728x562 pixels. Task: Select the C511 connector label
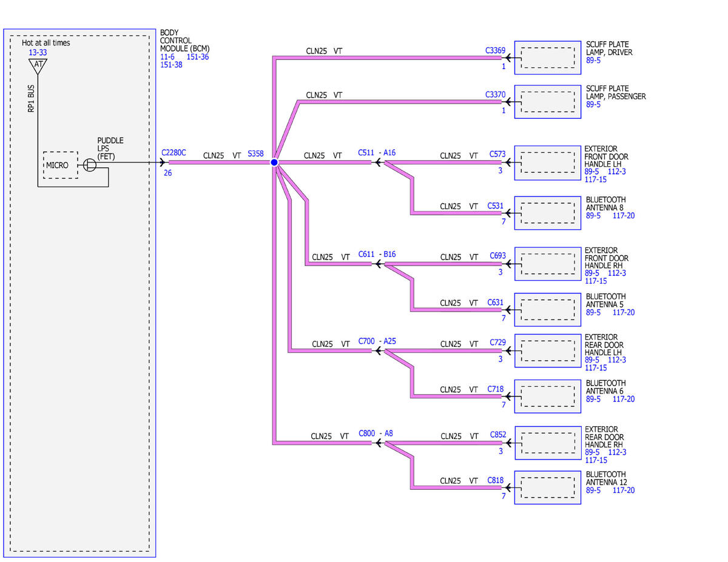366,153
